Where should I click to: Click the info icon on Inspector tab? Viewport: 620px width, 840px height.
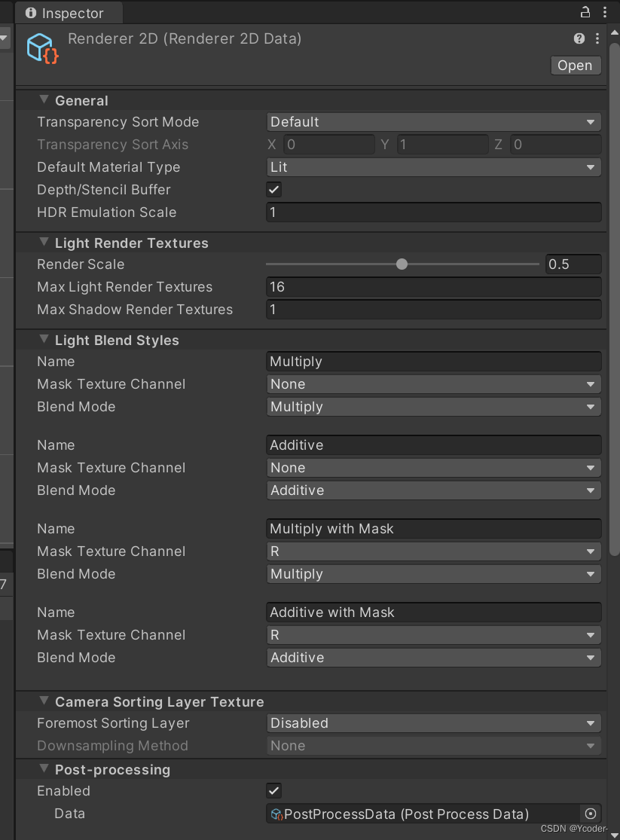pos(29,12)
